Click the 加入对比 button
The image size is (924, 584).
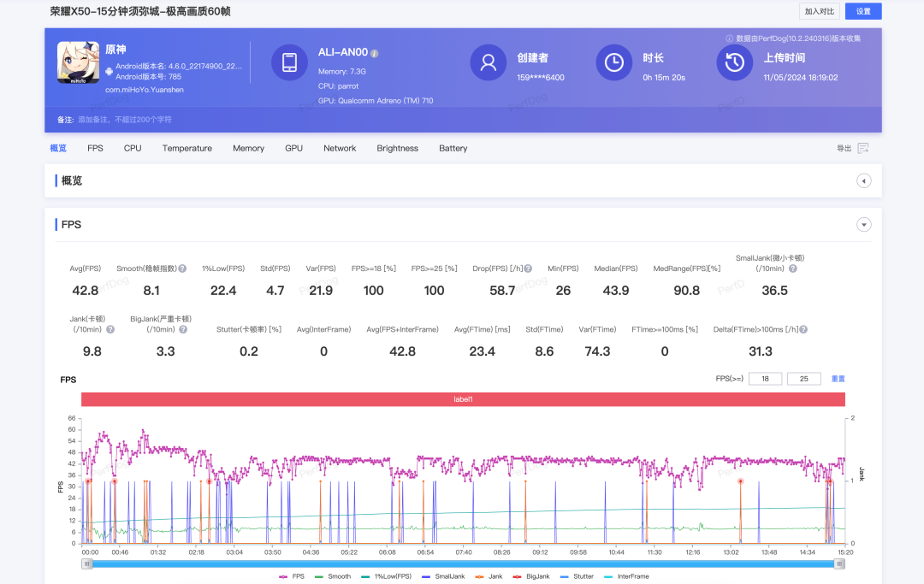click(819, 11)
